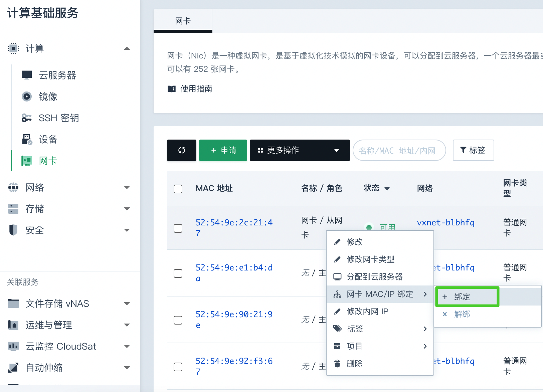Toggle the select-all checkbox in table header
This screenshot has height=392, width=543.
[178, 189]
